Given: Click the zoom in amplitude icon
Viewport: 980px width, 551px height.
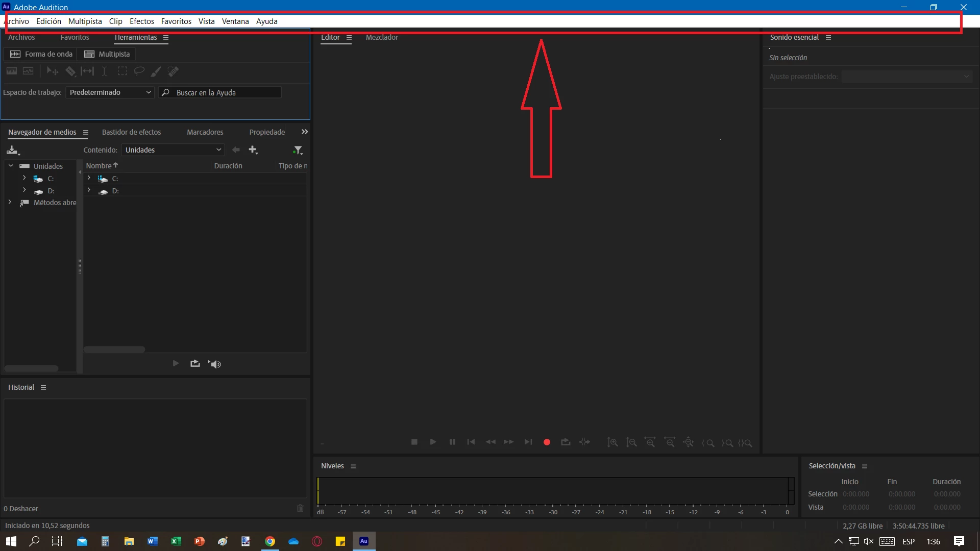Looking at the screenshot, I should point(612,442).
